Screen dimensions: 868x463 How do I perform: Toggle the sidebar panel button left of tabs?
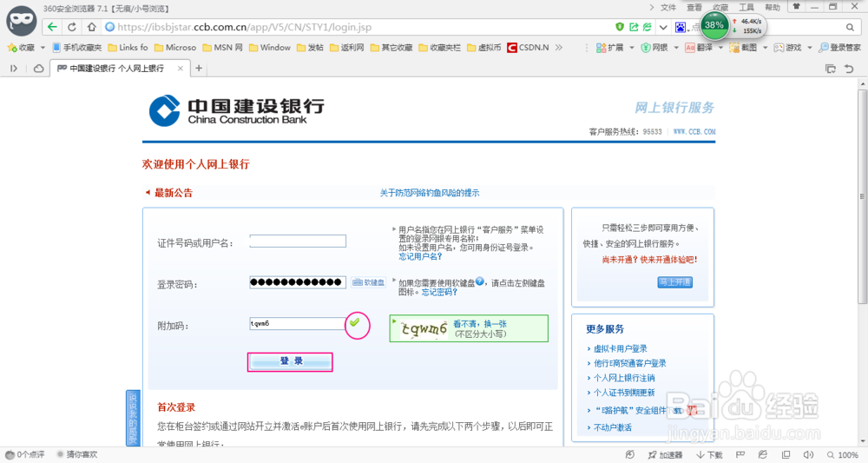(x=14, y=68)
